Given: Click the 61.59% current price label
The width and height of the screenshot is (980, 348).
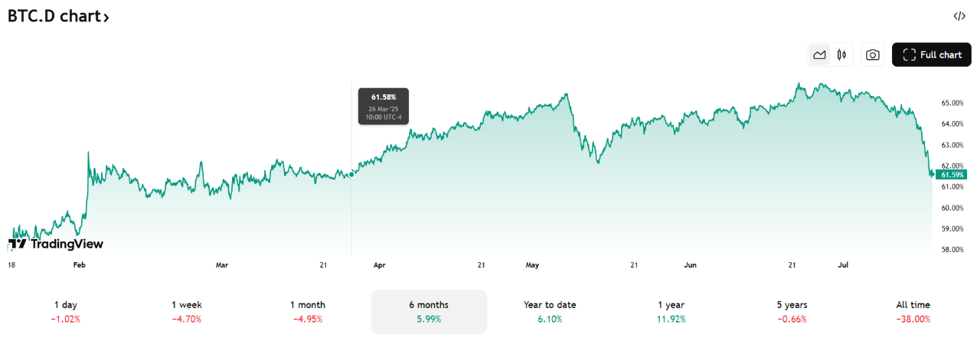Looking at the screenshot, I should point(949,175).
